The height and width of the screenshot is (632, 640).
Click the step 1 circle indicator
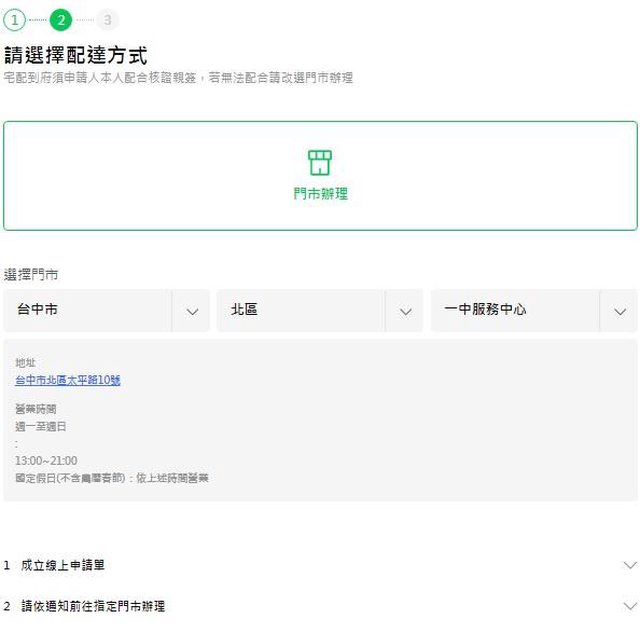pos(14,20)
